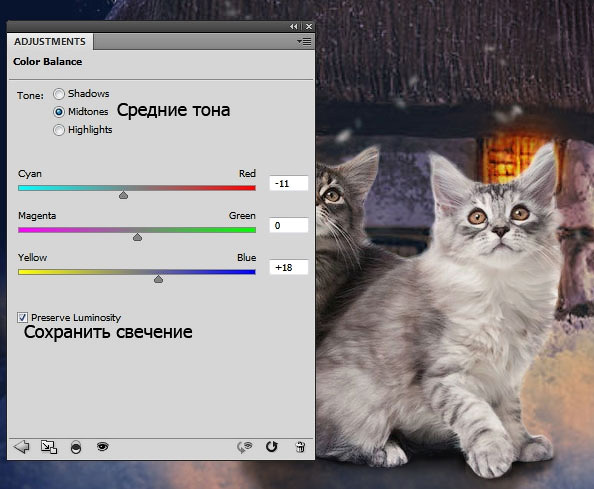This screenshot has height=489, width=594.
Task: Clip adjustment to layer below icon
Action: tap(76, 447)
